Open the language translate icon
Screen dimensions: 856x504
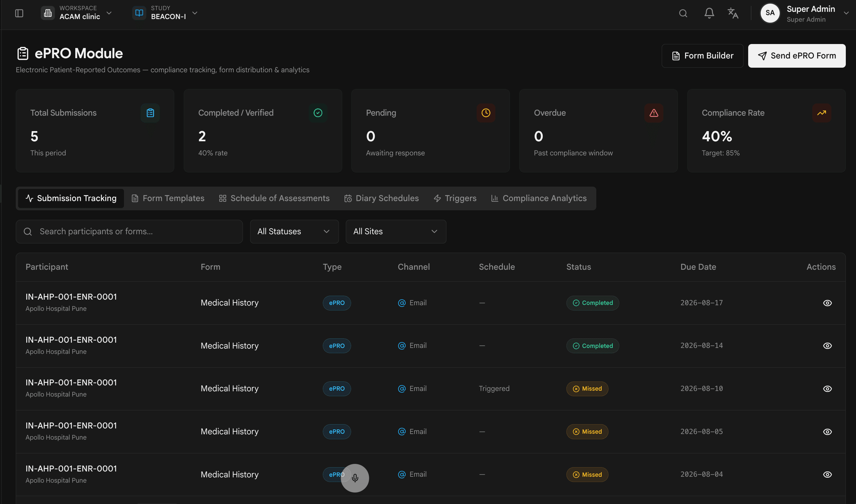(733, 13)
